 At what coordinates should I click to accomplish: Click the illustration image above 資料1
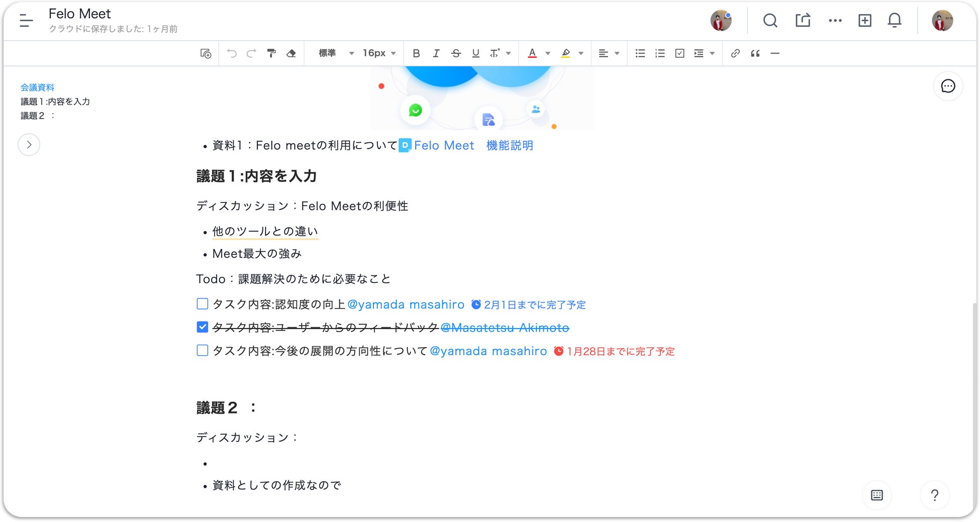point(482,98)
